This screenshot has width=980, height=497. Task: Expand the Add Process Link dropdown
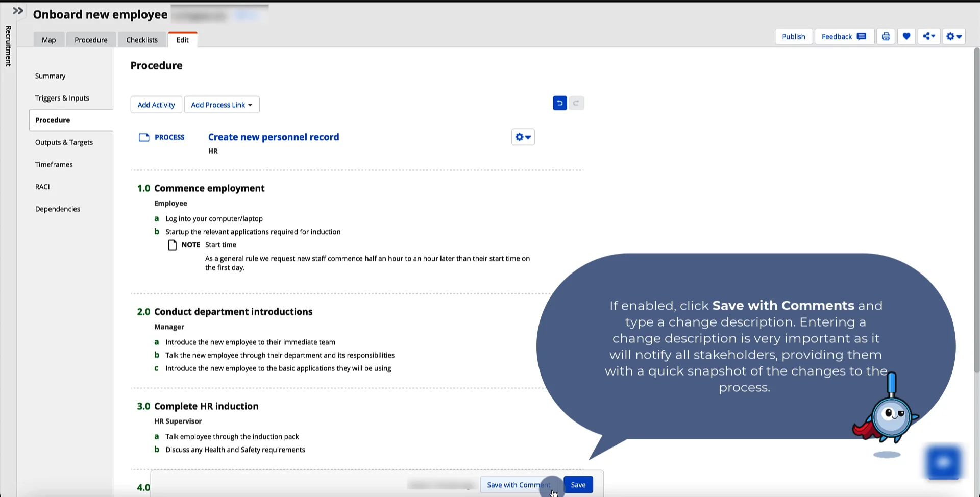click(x=222, y=105)
